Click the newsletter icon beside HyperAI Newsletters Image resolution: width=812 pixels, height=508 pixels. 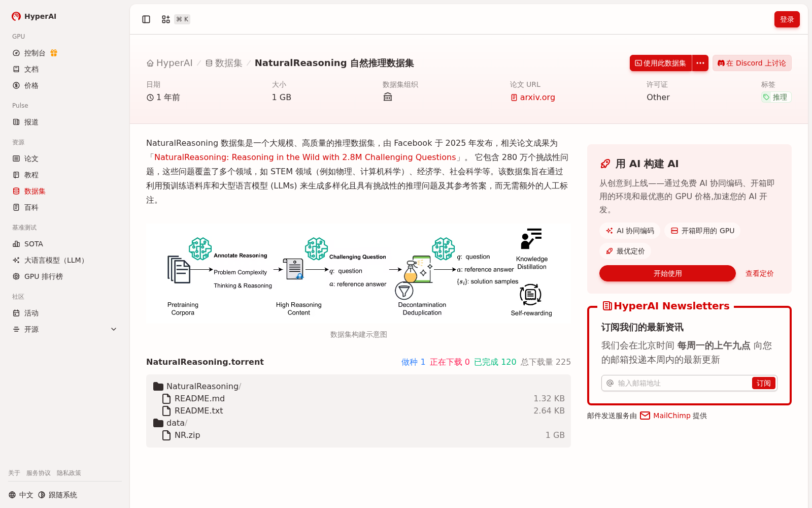click(x=607, y=306)
